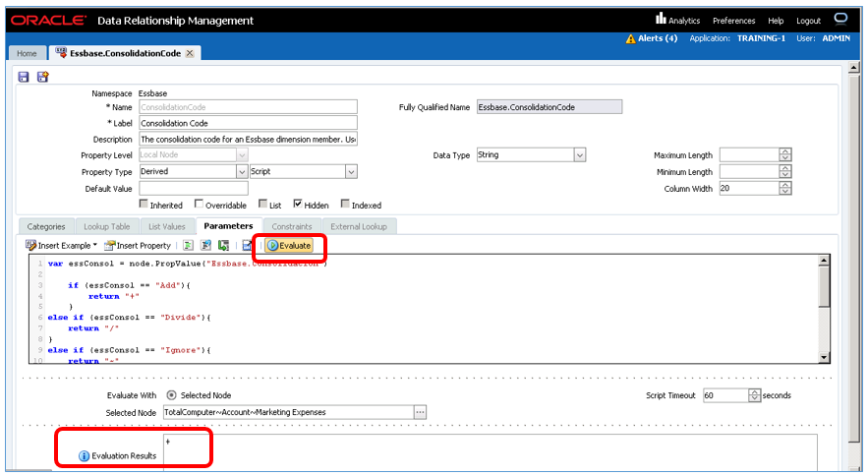Click in the Name input field

point(248,107)
